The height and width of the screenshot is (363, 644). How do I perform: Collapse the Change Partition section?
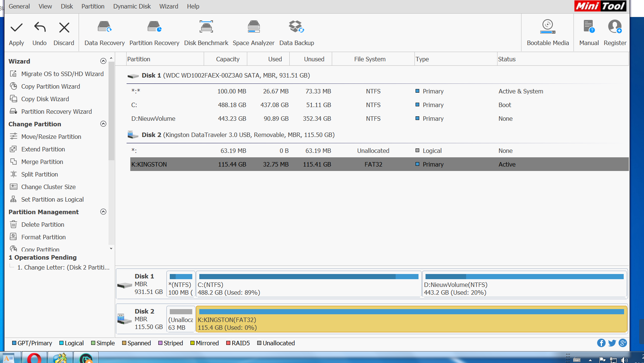103,124
